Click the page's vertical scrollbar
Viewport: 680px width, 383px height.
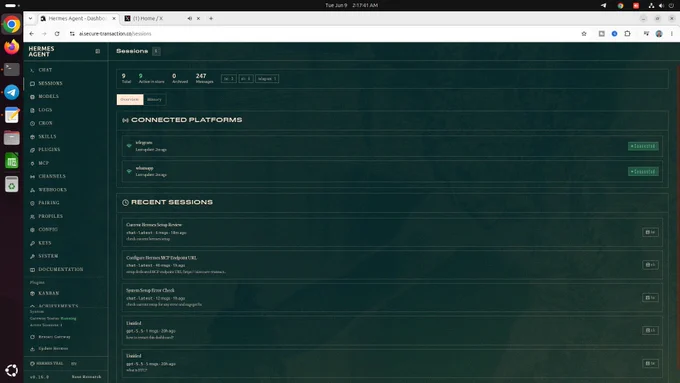tap(677, 217)
